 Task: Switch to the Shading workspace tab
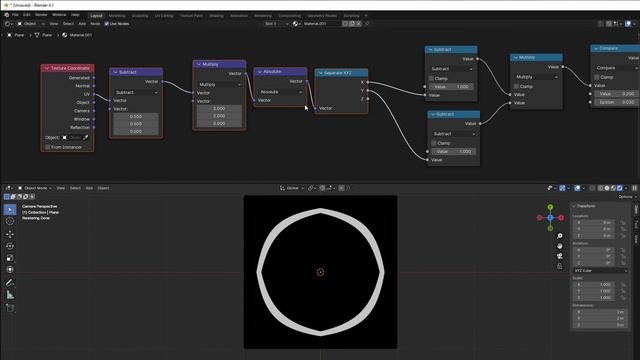click(x=216, y=16)
